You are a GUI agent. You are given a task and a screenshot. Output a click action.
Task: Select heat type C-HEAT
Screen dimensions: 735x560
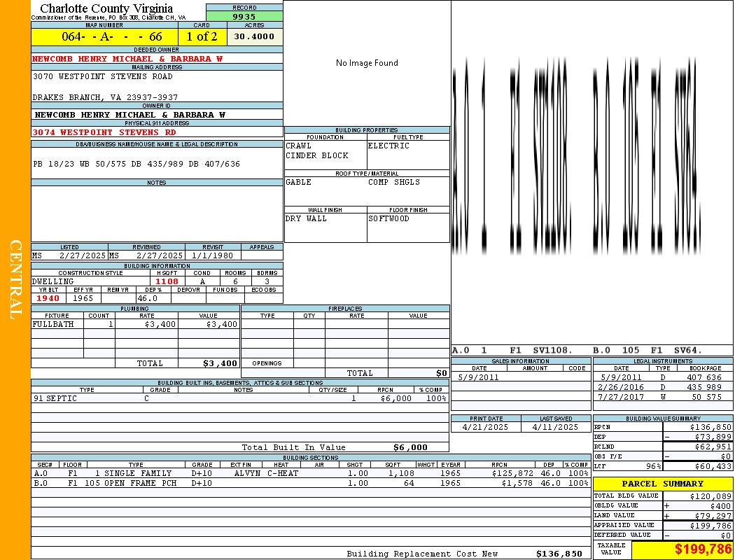(283, 473)
